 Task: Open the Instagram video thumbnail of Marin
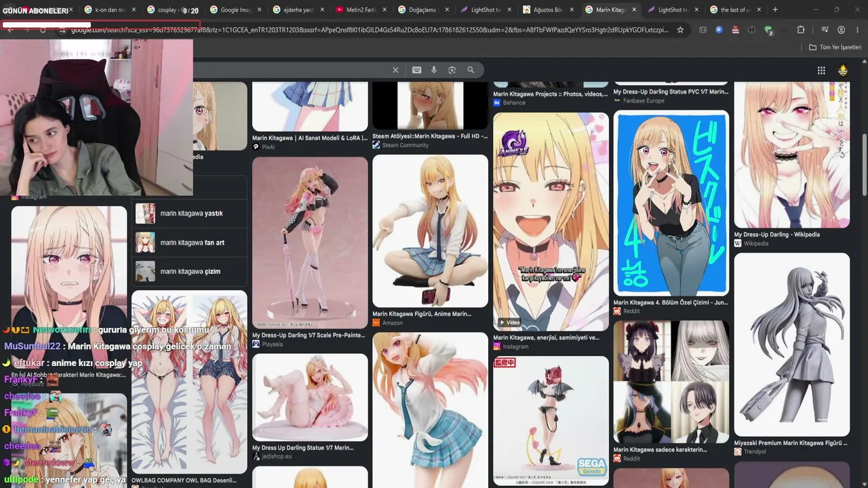coord(551,222)
